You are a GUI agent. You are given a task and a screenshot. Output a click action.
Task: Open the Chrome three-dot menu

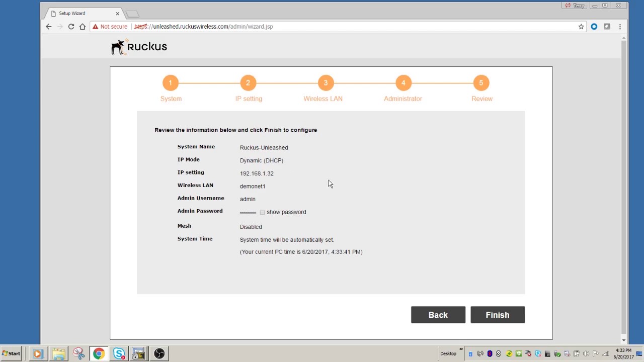620,27
